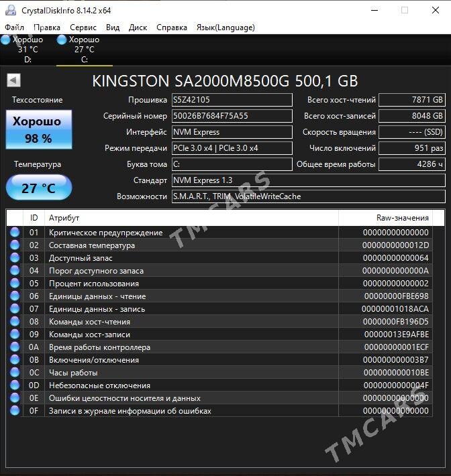451x476 pixels.
Task: Click the Всего хост-чтений value 7871 GB
Action: click(412, 100)
